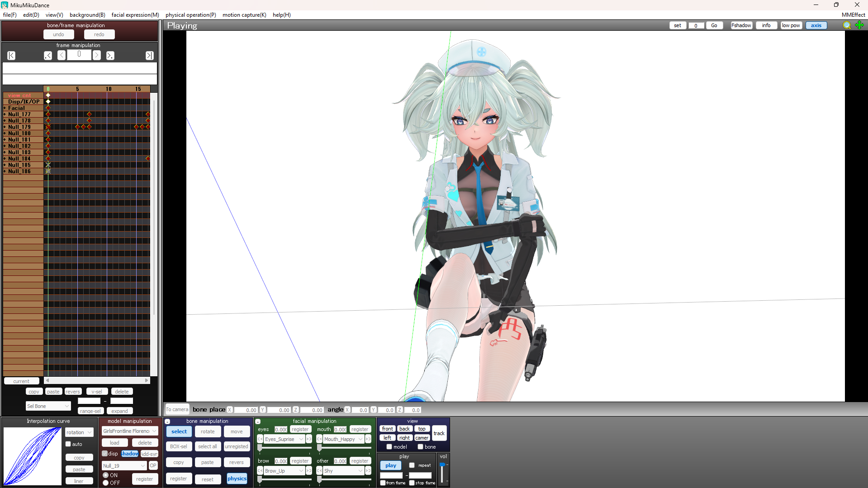
Task: Check the bone view checkbox
Action: point(420,447)
